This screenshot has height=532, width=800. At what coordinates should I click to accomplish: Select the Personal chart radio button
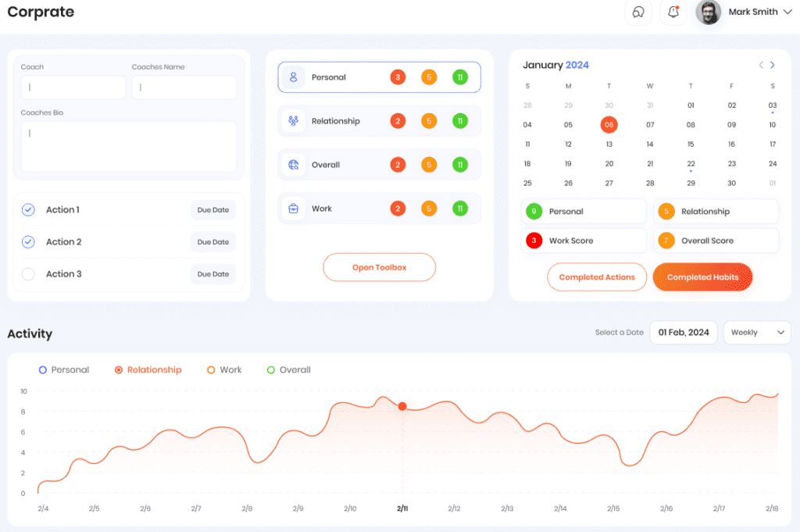click(43, 370)
